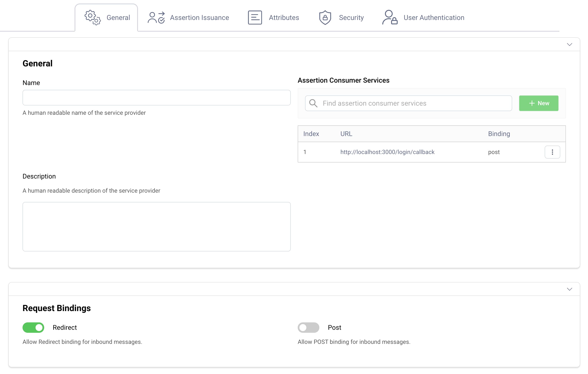Image resolution: width=588 pixels, height=374 pixels.
Task: Switch to the User Authentication tab
Action: tap(434, 17)
